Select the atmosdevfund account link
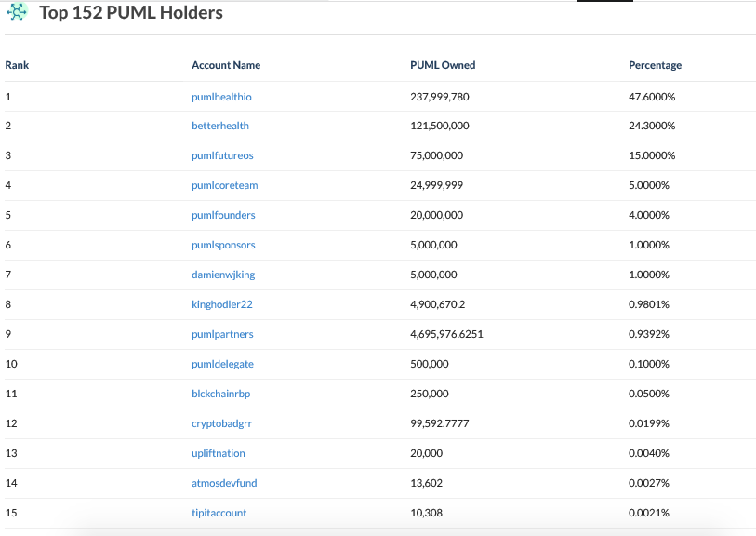 click(x=224, y=483)
